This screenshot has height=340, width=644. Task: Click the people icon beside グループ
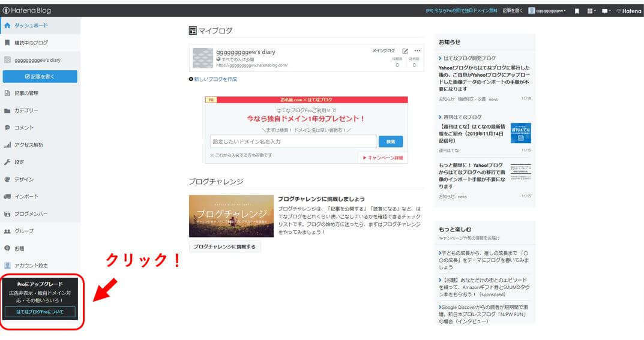pos(7,231)
